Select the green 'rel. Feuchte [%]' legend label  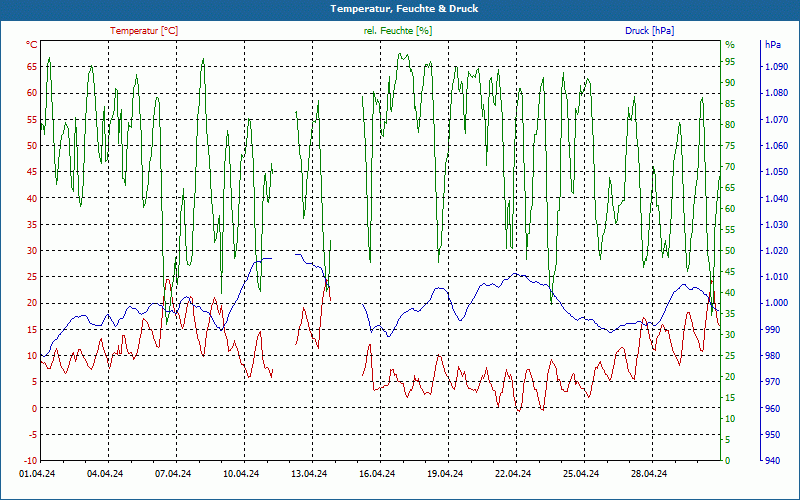tap(398, 31)
